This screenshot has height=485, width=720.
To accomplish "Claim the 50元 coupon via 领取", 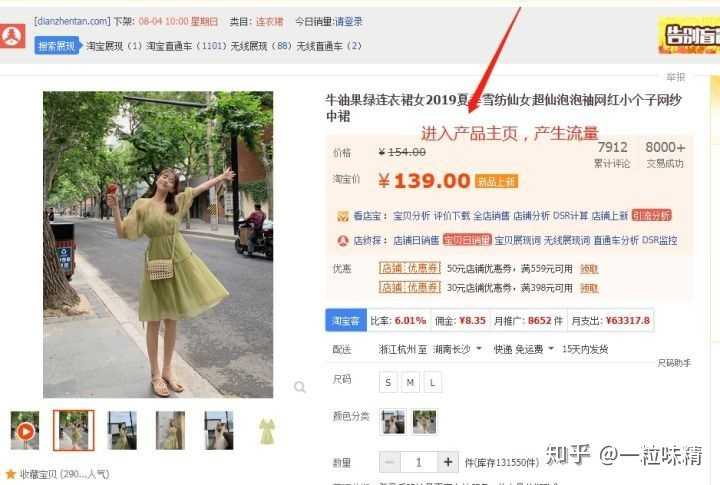I will (589, 269).
